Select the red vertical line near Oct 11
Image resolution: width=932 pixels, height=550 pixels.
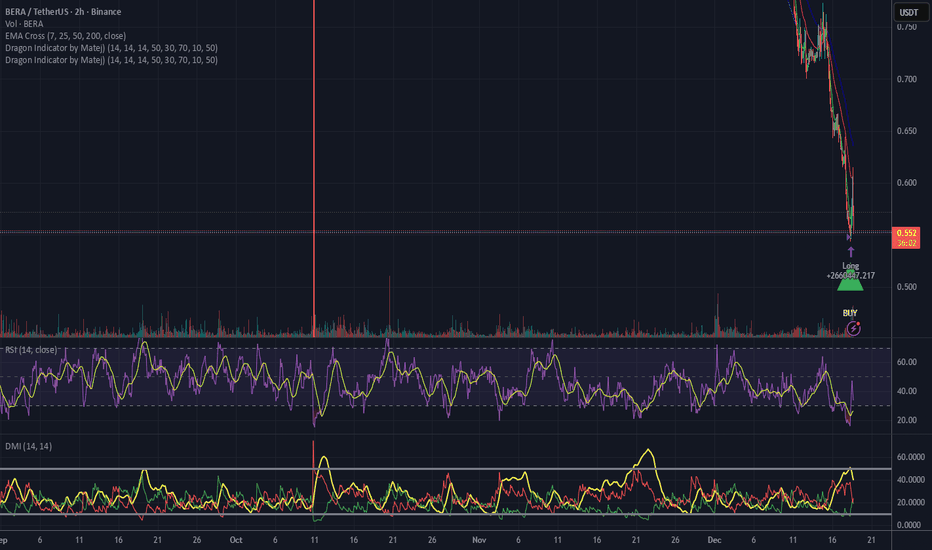tap(314, 150)
